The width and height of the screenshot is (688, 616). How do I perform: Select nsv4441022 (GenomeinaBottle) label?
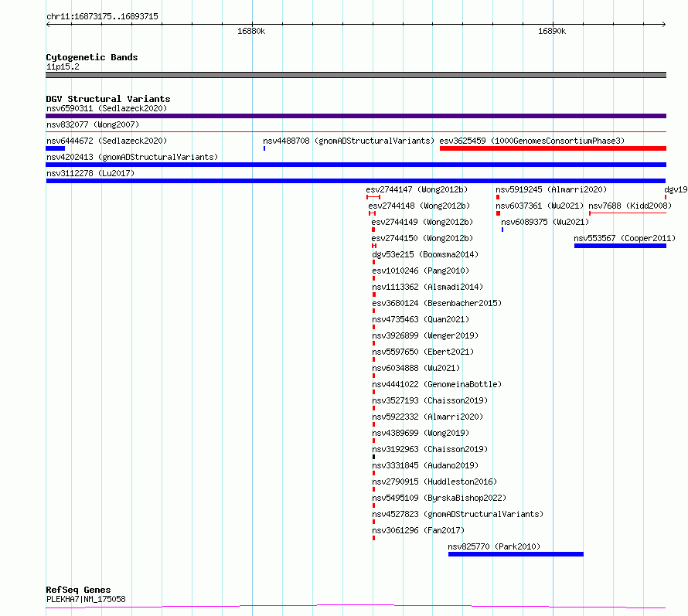click(x=437, y=384)
